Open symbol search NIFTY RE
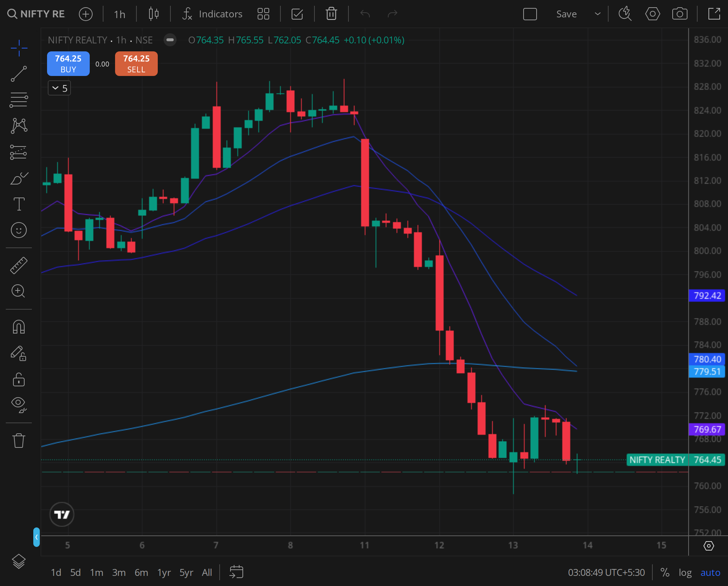The height and width of the screenshot is (586, 728). click(36, 14)
